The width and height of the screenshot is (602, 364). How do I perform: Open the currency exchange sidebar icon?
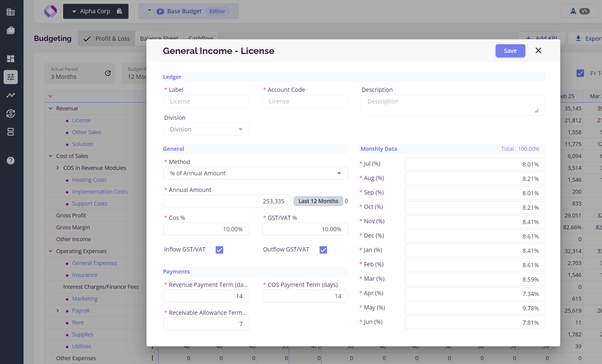(x=11, y=113)
